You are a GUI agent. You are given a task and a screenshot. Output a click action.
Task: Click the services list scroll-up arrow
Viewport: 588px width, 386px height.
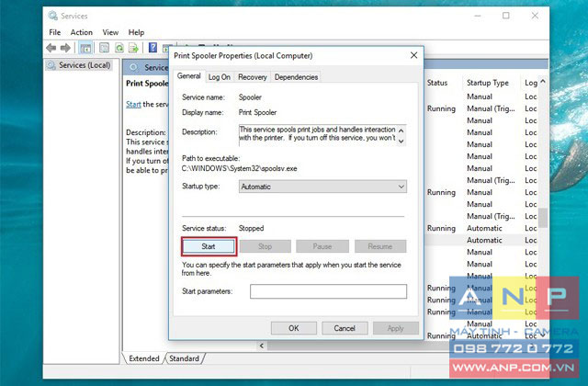click(x=543, y=82)
